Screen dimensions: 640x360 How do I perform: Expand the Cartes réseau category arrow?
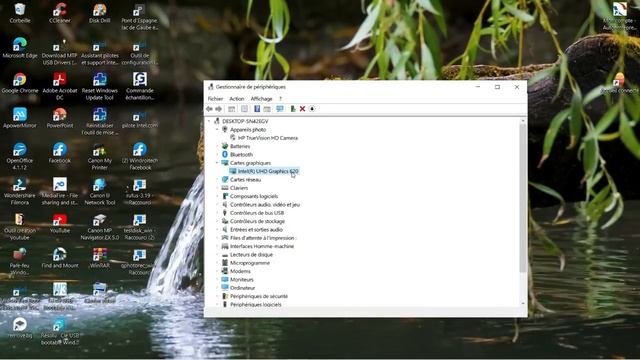coord(217,180)
